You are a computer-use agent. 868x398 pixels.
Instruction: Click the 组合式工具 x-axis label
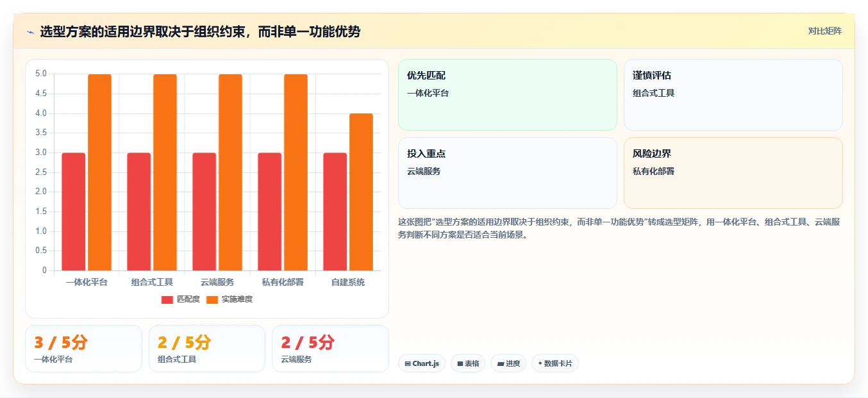(x=152, y=282)
